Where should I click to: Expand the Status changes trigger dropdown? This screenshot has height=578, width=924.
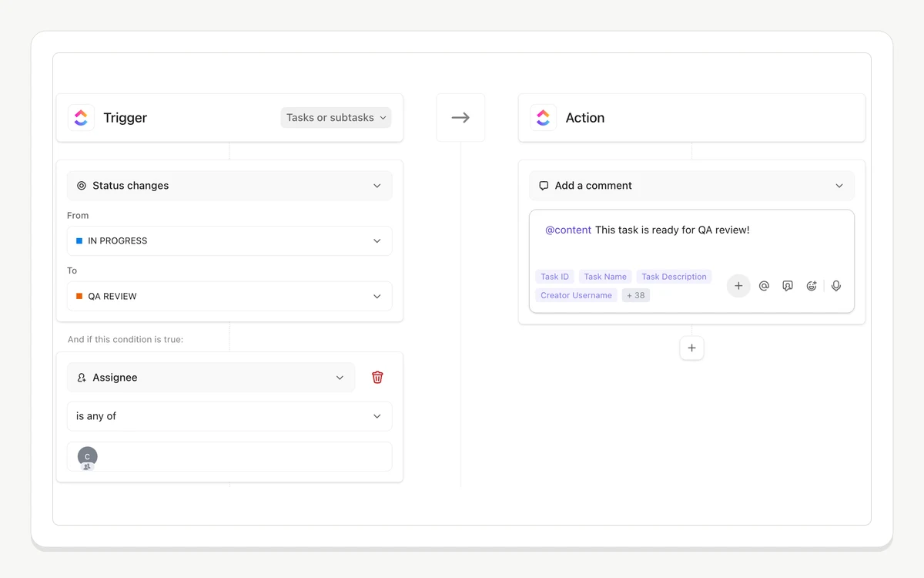(x=229, y=186)
